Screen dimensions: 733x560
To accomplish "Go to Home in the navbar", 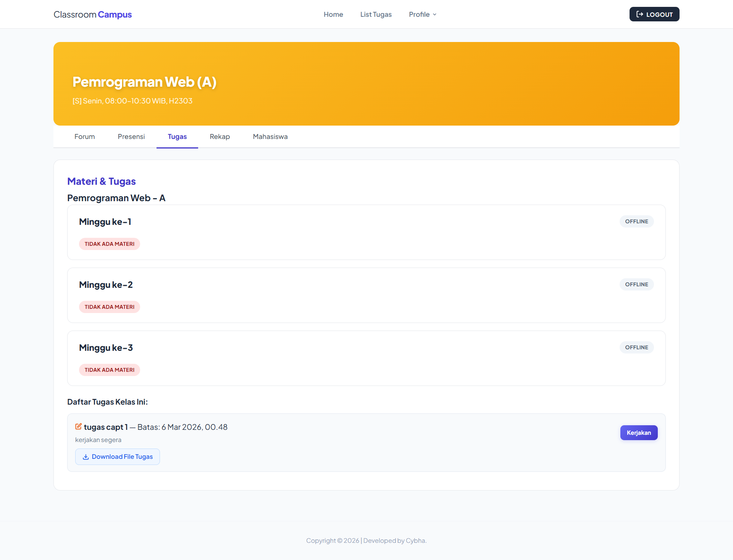I will tap(333, 14).
